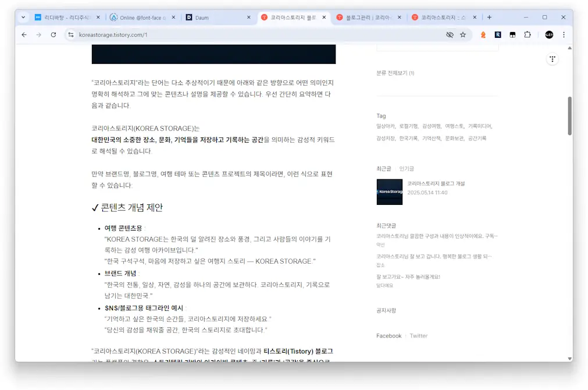
Task: Open the 분류 전체보기 (1) link
Action: [x=397, y=73]
